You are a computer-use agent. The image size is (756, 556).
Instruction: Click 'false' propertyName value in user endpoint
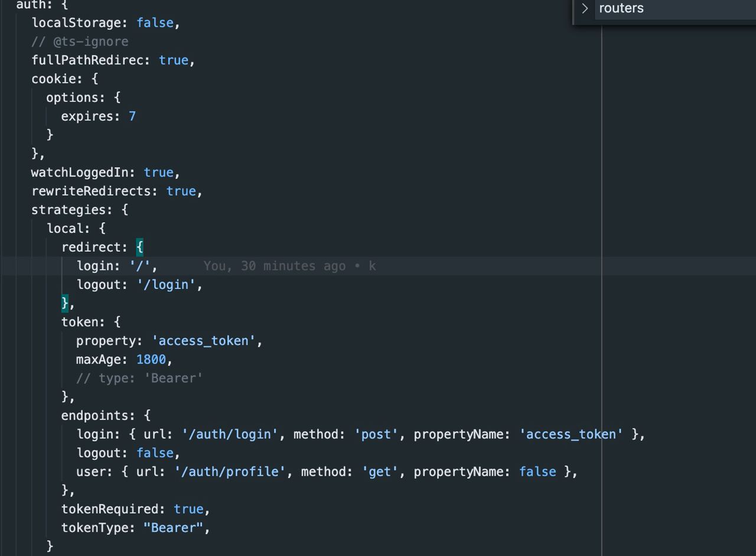click(537, 472)
